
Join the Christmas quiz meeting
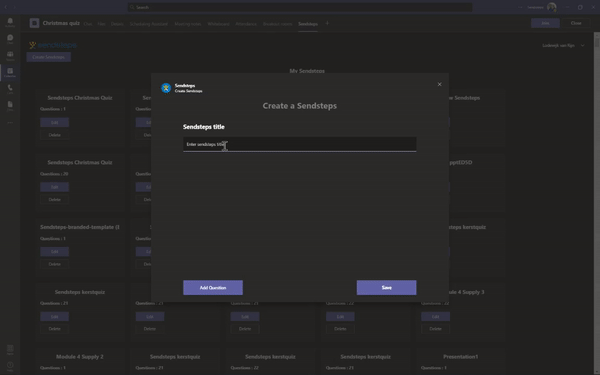[545, 23]
